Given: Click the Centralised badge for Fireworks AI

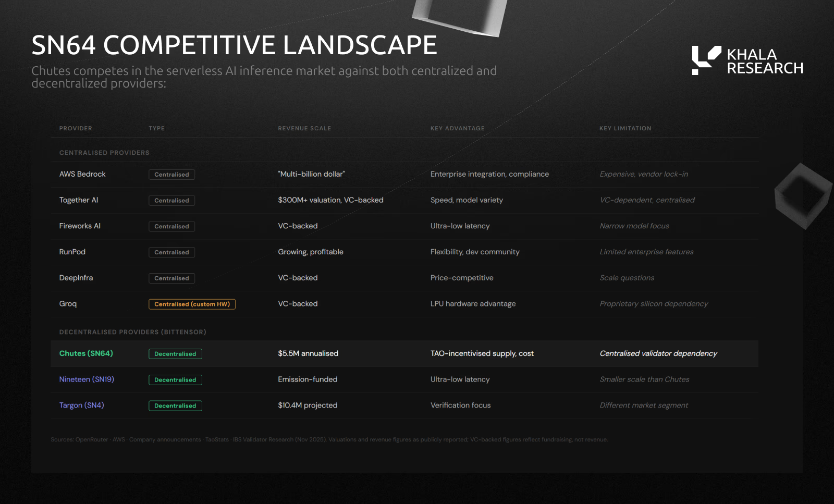Looking at the screenshot, I should [x=171, y=227].
